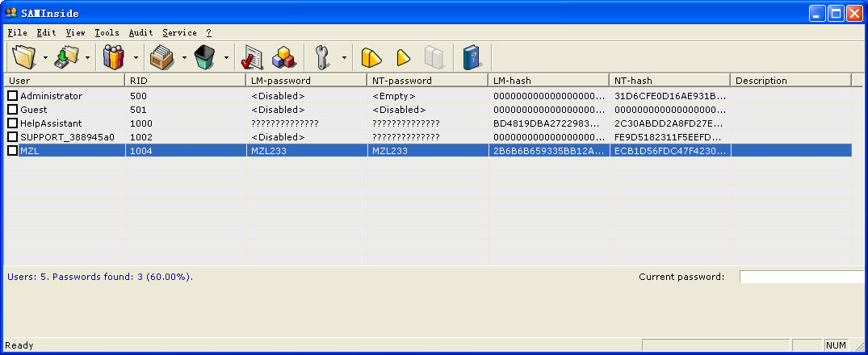Click the small yellow play icon
Viewport: 868px width, 355px height.
coord(404,57)
